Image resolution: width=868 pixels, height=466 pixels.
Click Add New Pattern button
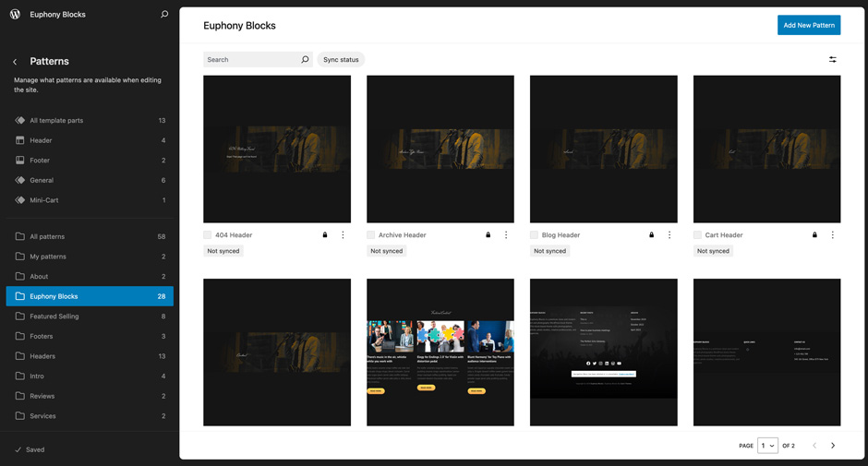[808, 25]
